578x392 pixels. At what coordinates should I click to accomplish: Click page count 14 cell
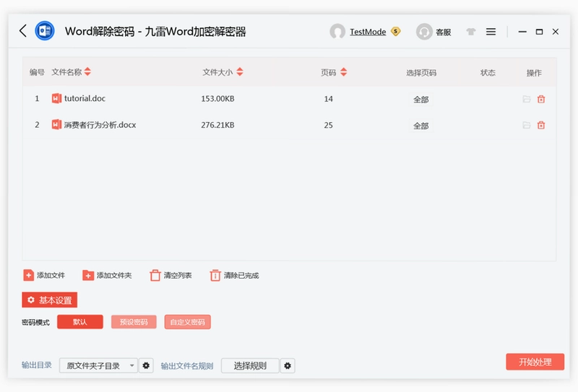point(329,99)
